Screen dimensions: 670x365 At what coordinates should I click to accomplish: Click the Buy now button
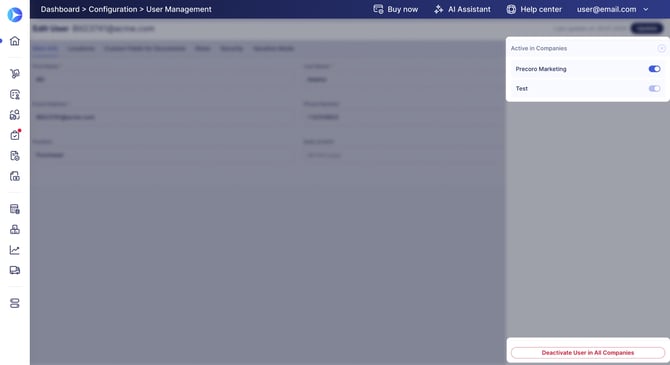click(x=396, y=9)
